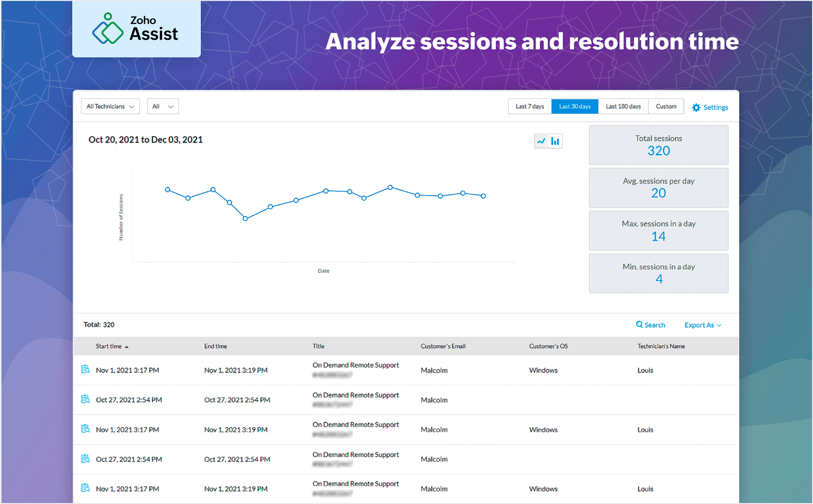Click the 'Total: 320' label

(x=99, y=325)
